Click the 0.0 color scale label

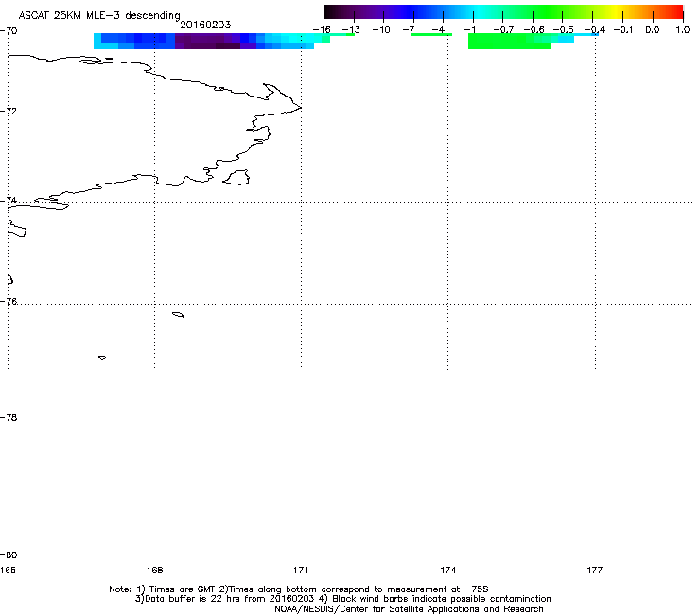653,30
